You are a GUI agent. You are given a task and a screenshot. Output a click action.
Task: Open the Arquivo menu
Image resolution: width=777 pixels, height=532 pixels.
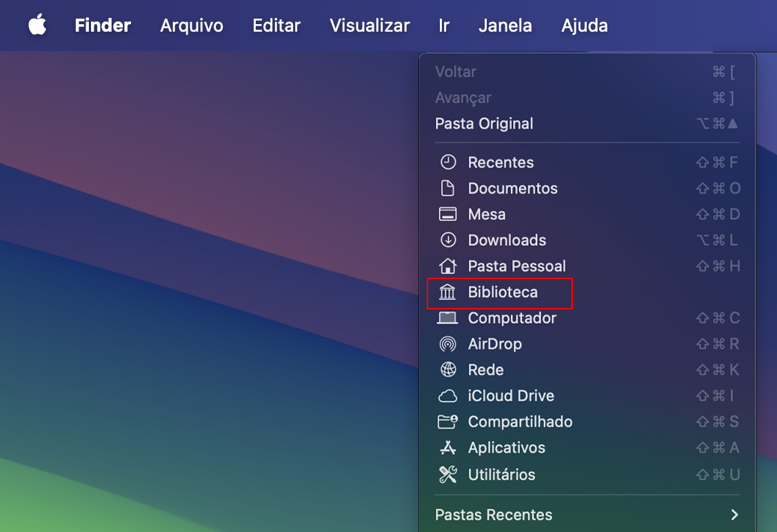coord(191,25)
